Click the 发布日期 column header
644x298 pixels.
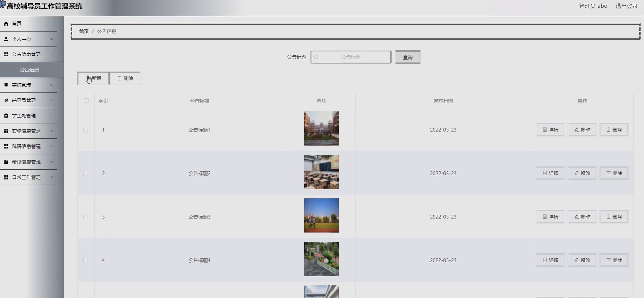point(443,101)
